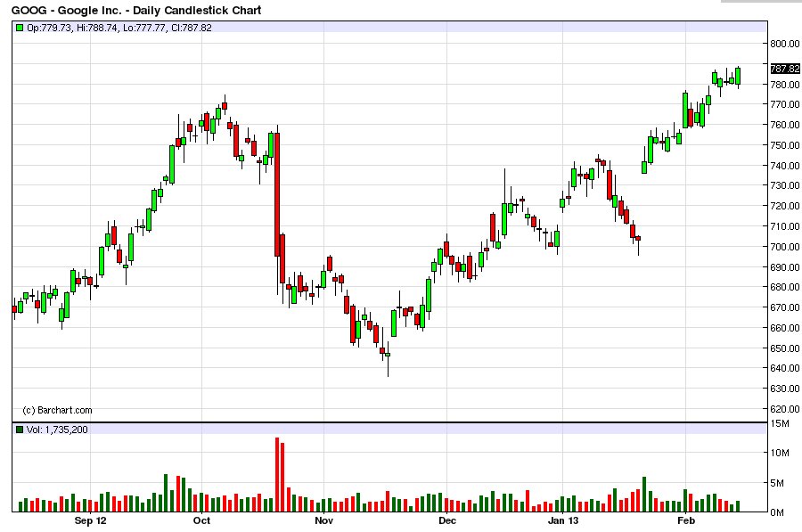Click the 670.00 price axis label
The width and height of the screenshot is (802, 532).
click(785, 307)
